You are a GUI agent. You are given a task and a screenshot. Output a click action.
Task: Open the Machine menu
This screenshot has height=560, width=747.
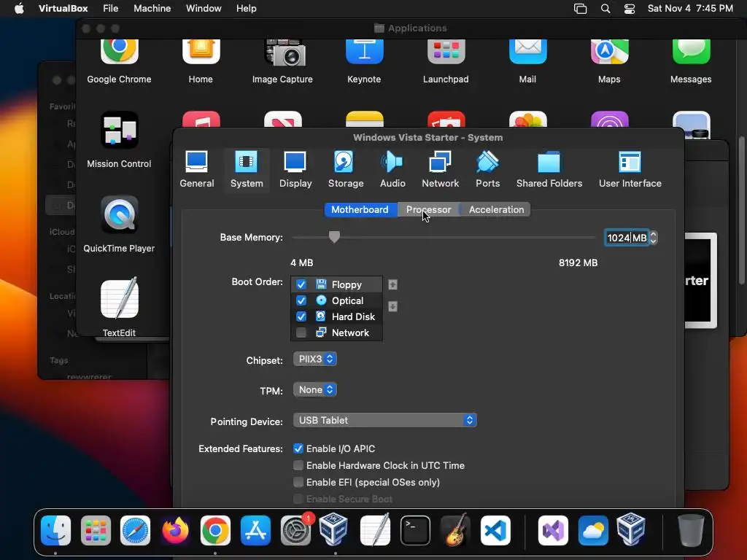click(x=152, y=9)
